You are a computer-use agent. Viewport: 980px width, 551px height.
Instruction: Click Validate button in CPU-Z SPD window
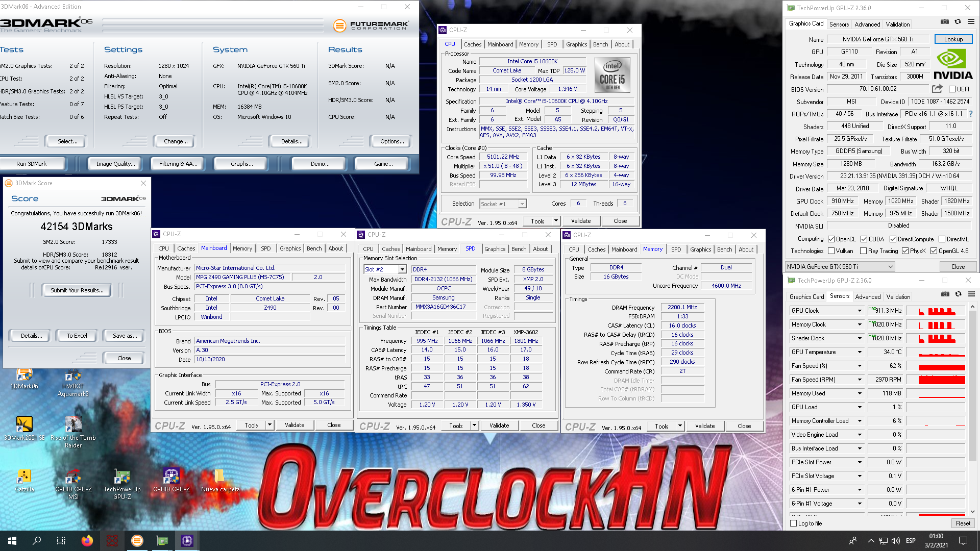point(499,425)
